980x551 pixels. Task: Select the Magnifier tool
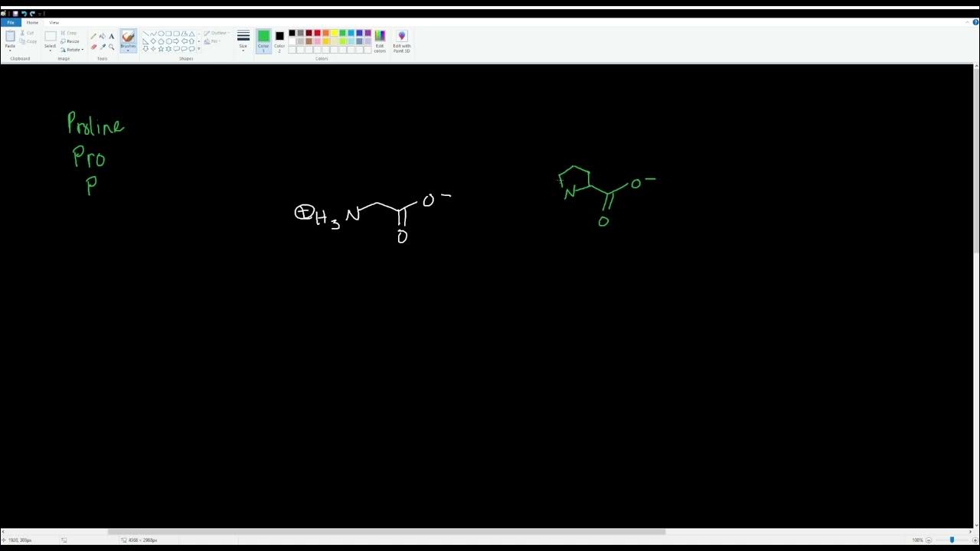[111, 47]
